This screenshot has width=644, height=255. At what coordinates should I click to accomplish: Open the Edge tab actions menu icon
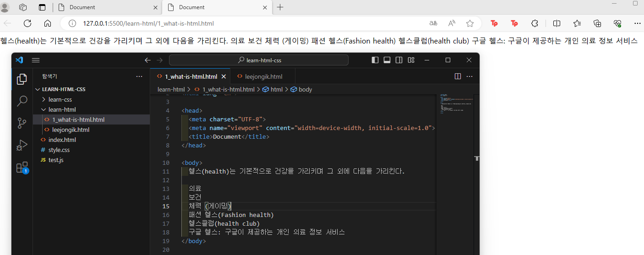point(42,7)
